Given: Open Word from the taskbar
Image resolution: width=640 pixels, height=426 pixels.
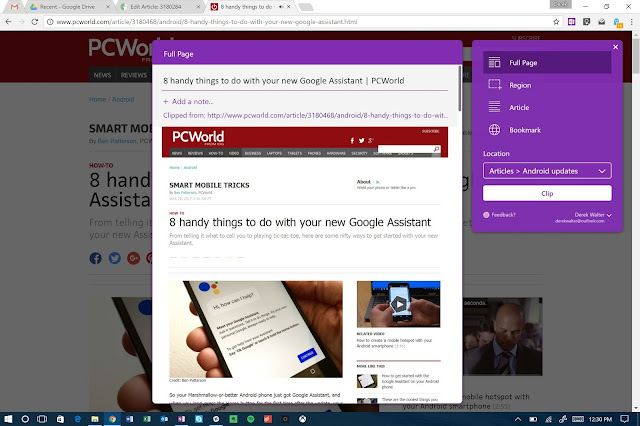Looking at the screenshot, I should (x=130, y=419).
